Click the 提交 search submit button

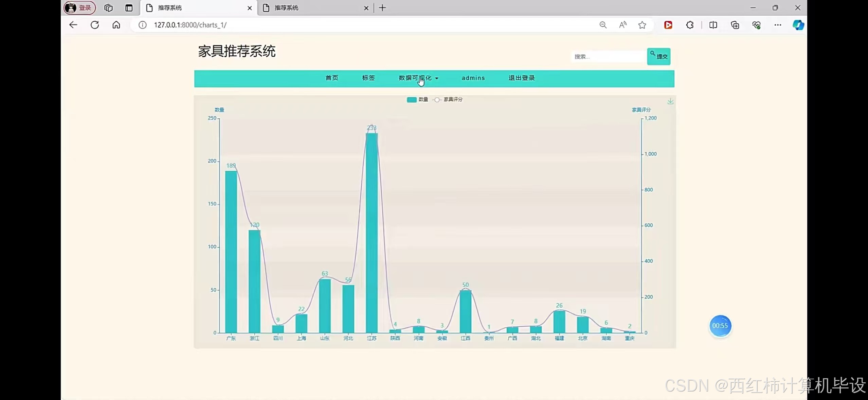(658, 56)
